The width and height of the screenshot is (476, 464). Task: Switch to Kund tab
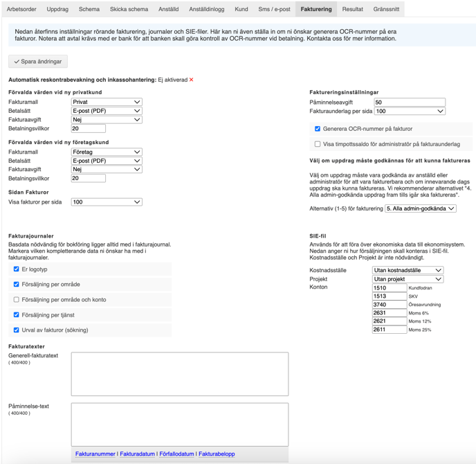pyautogui.click(x=241, y=9)
